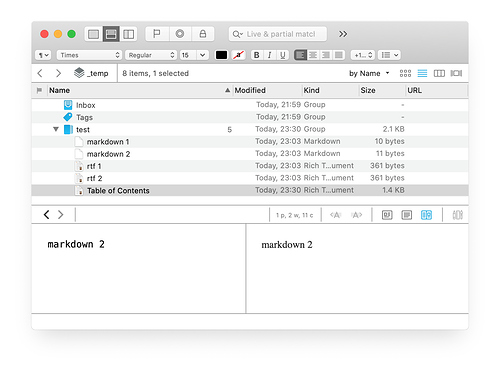Select the markdown 2 document

click(250, 154)
